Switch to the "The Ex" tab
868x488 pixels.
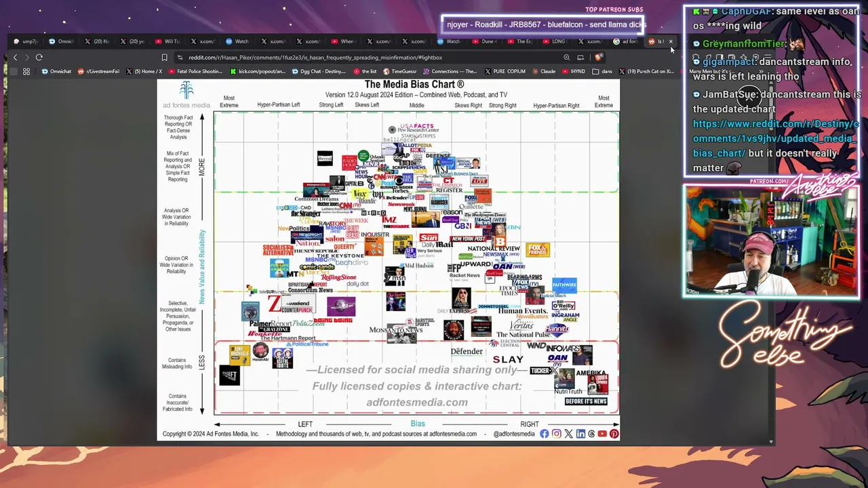pos(520,41)
